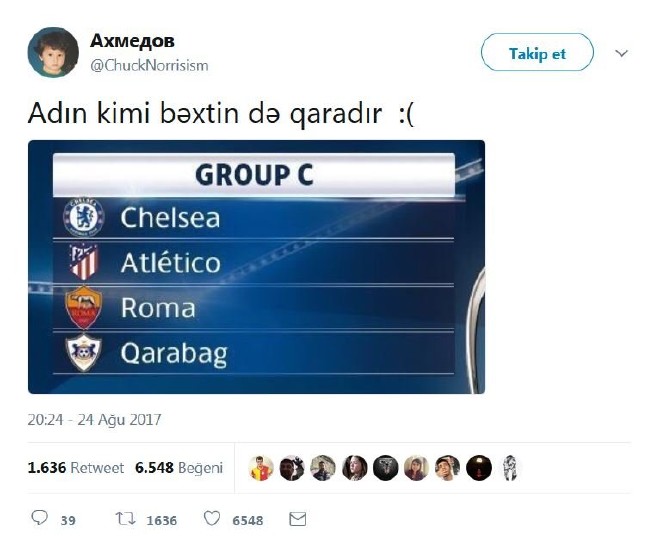The image size is (648, 546).
Task: View the 6.548 Beğeni list
Action: click(x=179, y=468)
